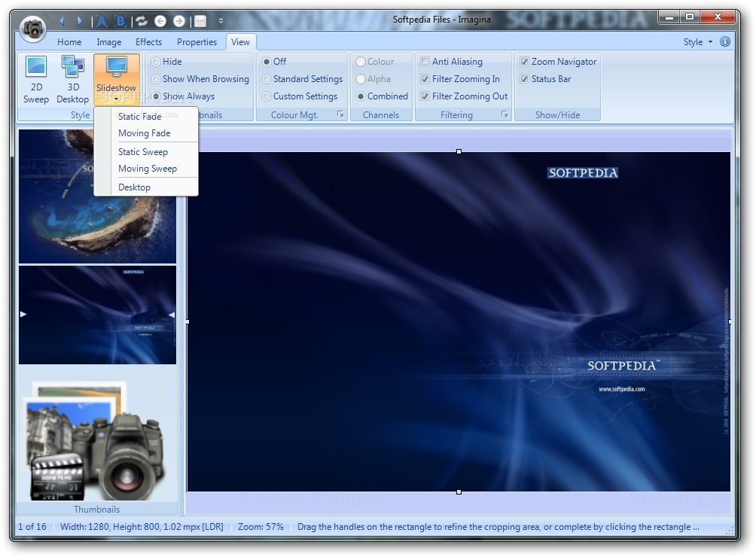This screenshot has height=557, width=756.
Task: Enable Anti Aliasing checkbox
Action: 452,62
